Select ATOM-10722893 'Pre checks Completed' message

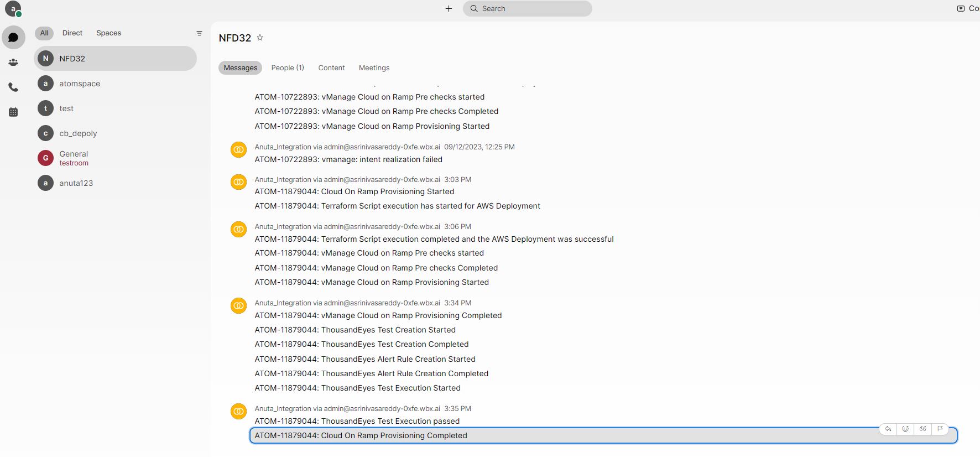tap(376, 111)
